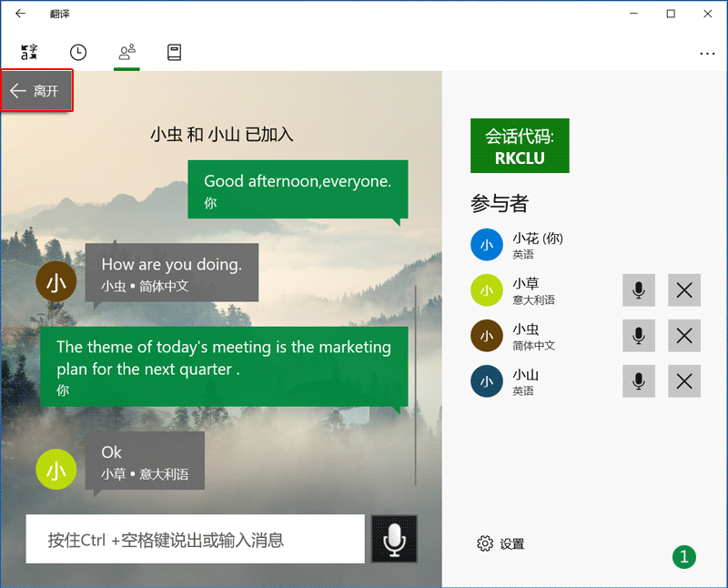
Task: Remove 小虫 from the conversation
Action: 684,336
